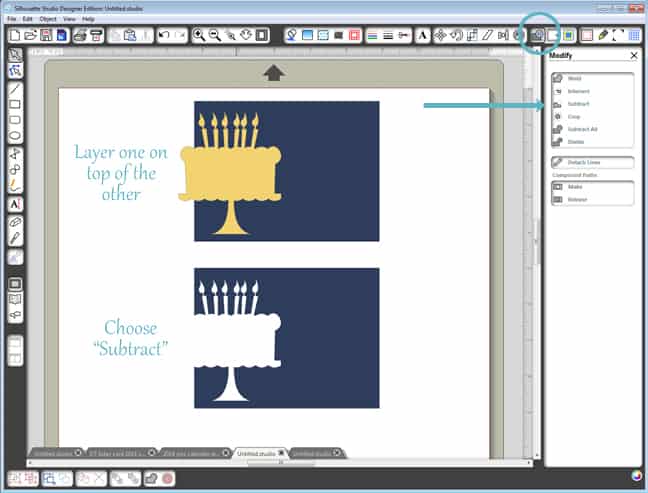Pick the Text tool in left toolbar
The image size is (648, 493).
coord(15,204)
